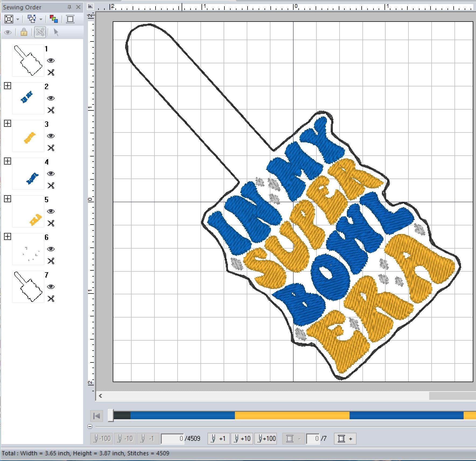The width and height of the screenshot is (476, 461).
Task: Expand sewing order group 5
Action: point(8,199)
